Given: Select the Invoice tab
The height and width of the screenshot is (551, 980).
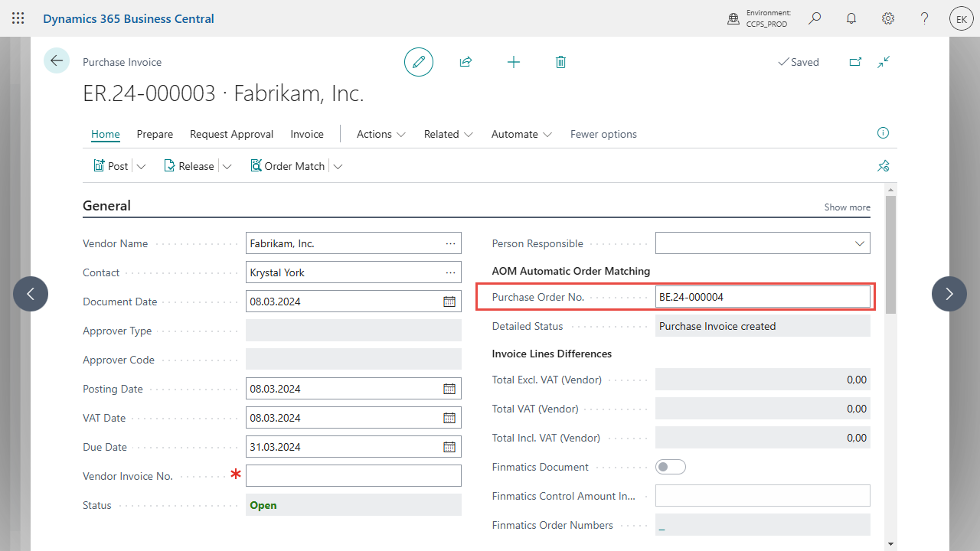Looking at the screenshot, I should coord(307,134).
